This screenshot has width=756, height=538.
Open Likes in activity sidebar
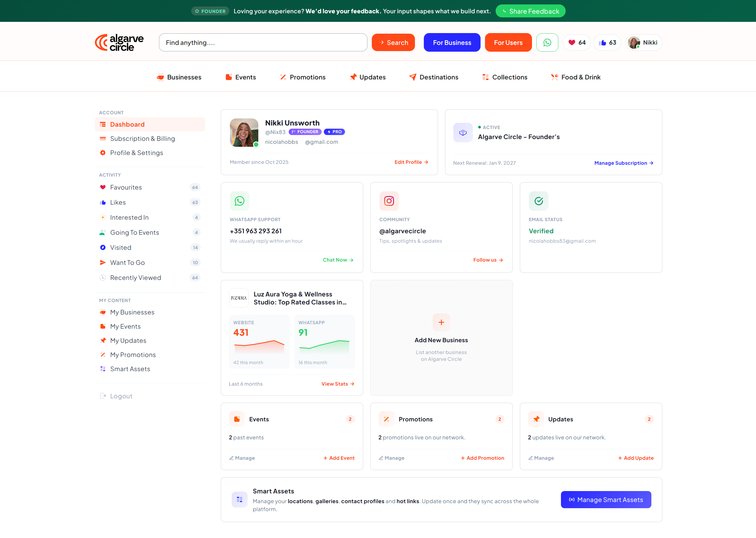tap(150, 202)
